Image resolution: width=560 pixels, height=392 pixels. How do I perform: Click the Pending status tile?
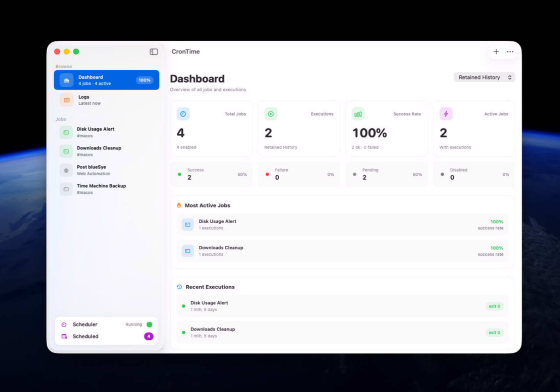tap(387, 174)
